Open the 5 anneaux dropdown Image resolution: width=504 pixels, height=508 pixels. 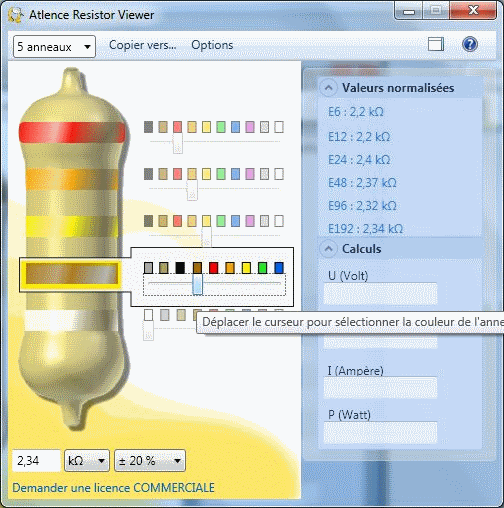[x=54, y=47]
